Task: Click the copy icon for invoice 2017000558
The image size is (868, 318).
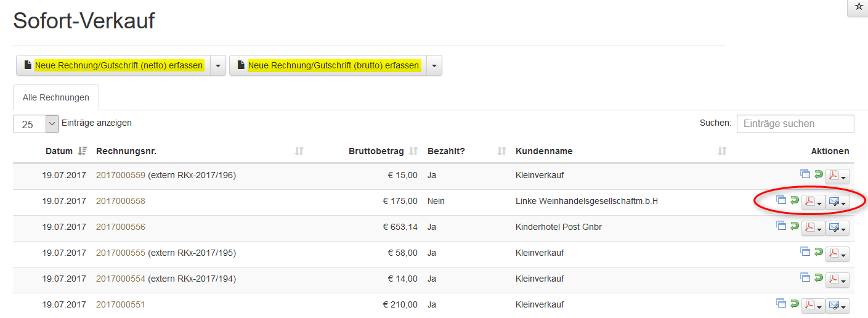Action: click(x=781, y=200)
